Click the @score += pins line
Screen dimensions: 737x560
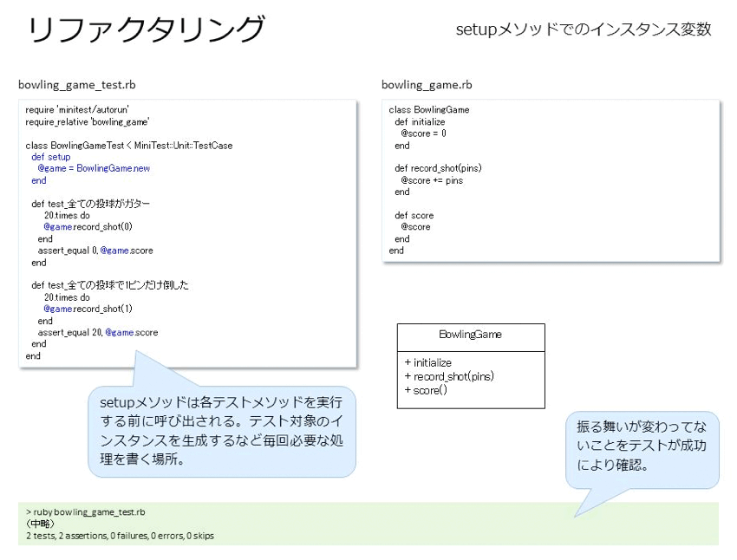(x=432, y=180)
